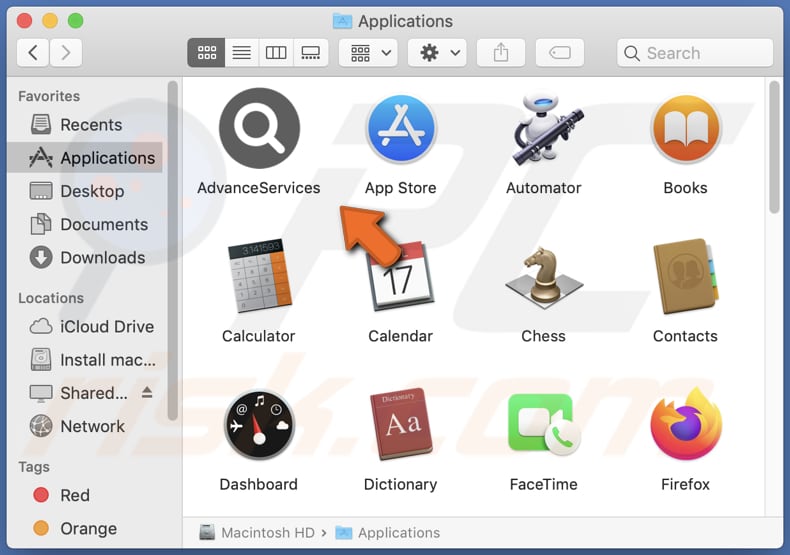
Task: Switch to column view
Action: pos(276,52)
